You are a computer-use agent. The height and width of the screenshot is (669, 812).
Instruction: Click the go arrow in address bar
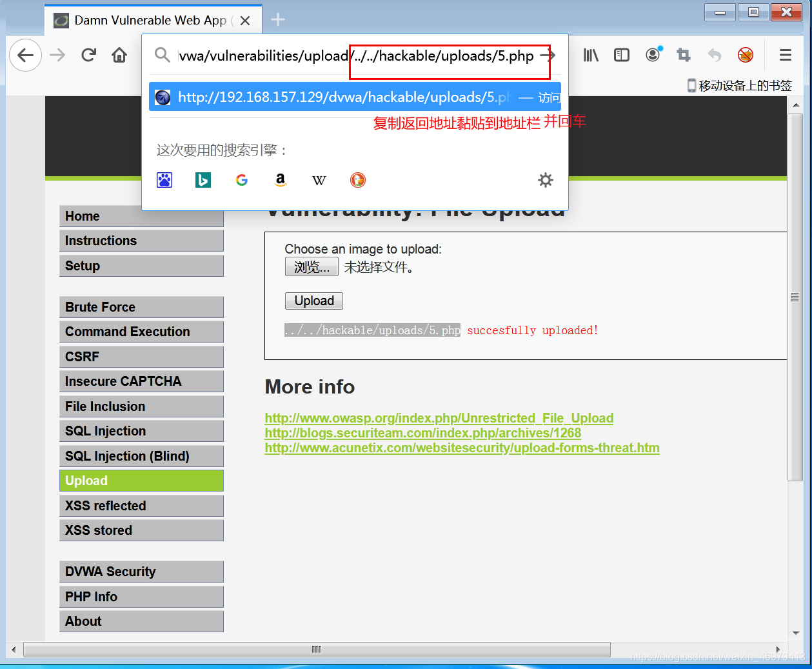pyautogui.click(x=548, y=55)
